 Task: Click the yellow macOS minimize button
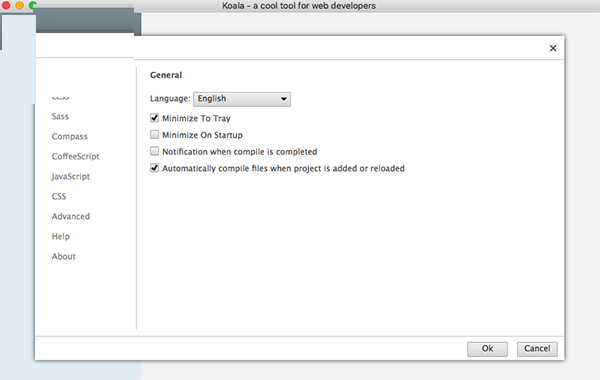click(19, 5)
